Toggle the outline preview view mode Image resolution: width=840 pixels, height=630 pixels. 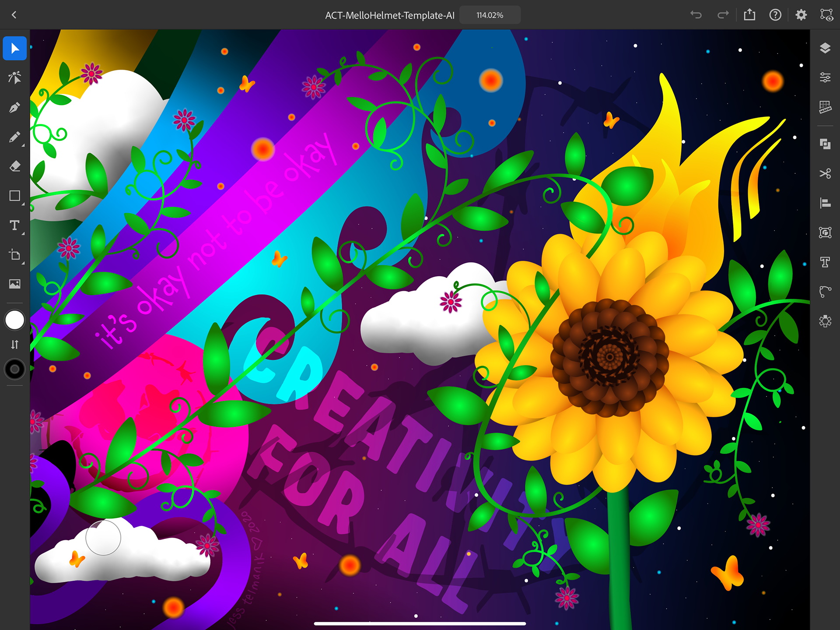pos(826,15)
